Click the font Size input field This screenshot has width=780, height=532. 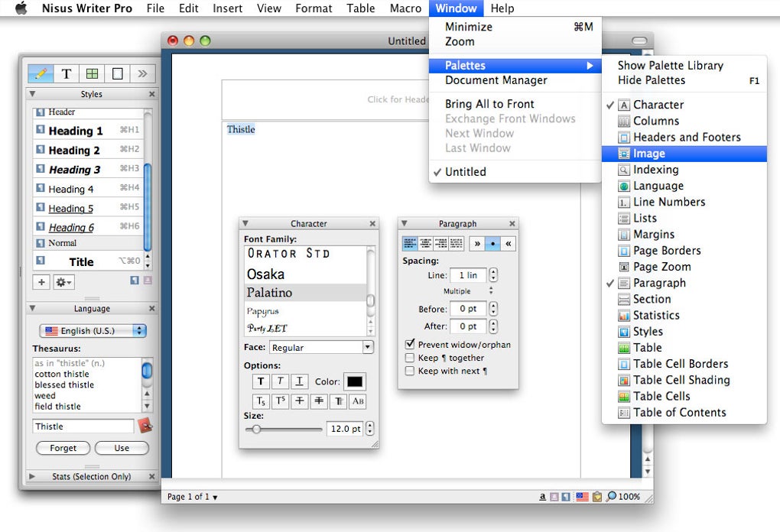(346, 429)
